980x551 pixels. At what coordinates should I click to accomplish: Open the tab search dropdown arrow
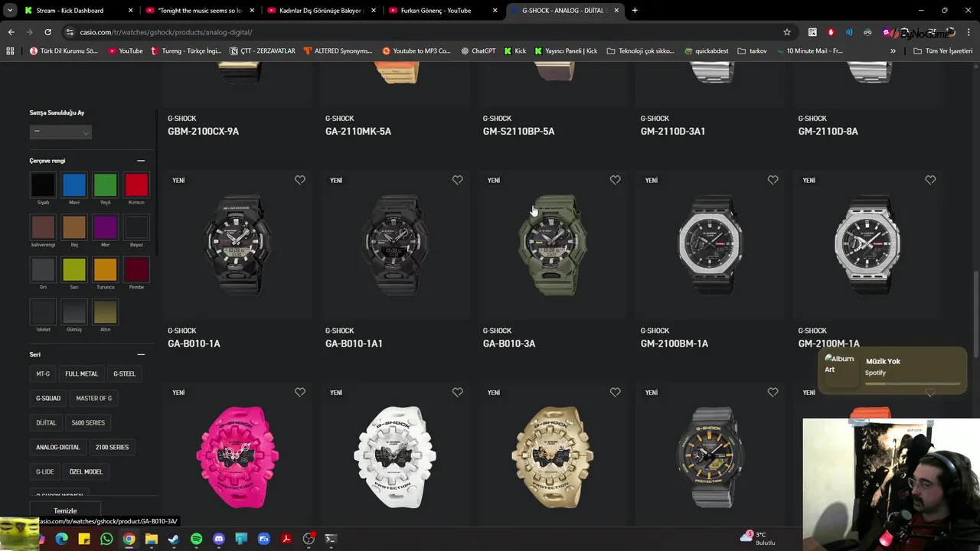(x=9, y=11)
